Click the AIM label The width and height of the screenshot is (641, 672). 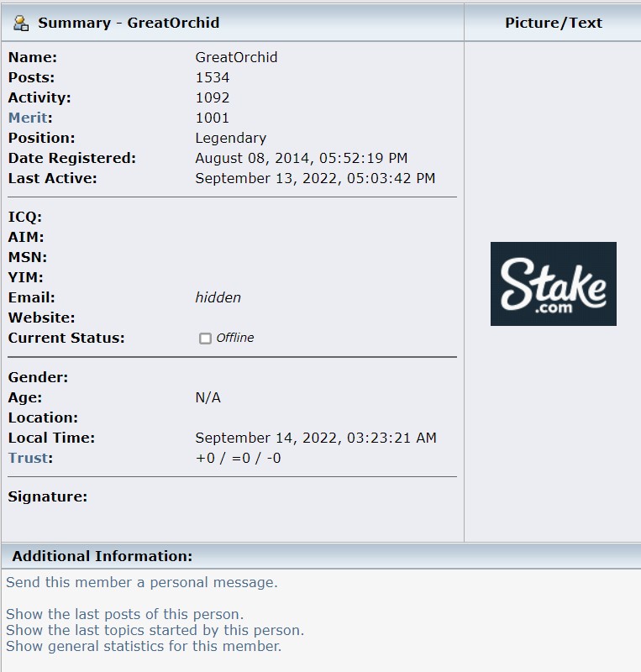tap(26, 237)
